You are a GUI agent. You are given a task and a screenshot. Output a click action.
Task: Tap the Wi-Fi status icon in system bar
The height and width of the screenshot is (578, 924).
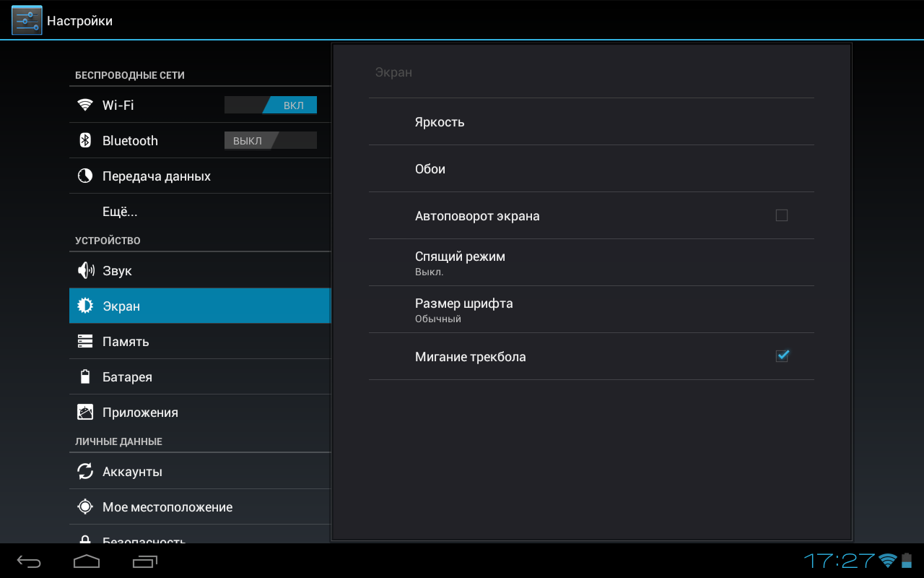tap(888, 561)
